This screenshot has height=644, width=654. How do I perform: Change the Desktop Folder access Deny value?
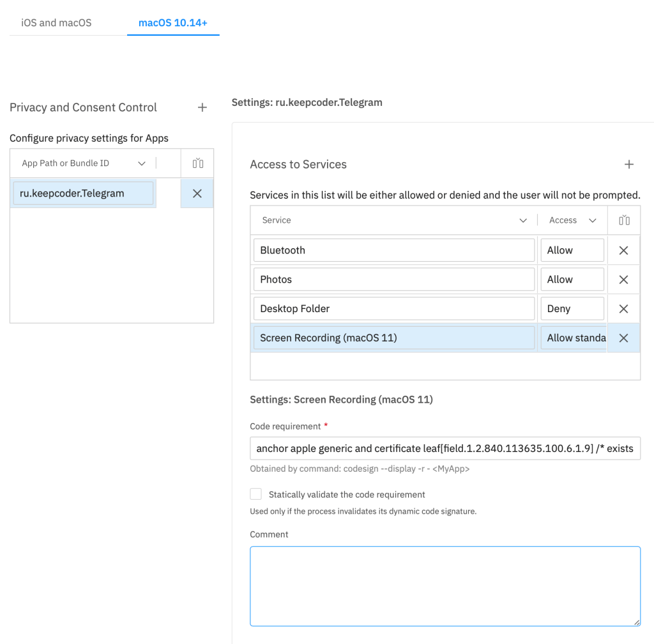[x=572, y=309]
